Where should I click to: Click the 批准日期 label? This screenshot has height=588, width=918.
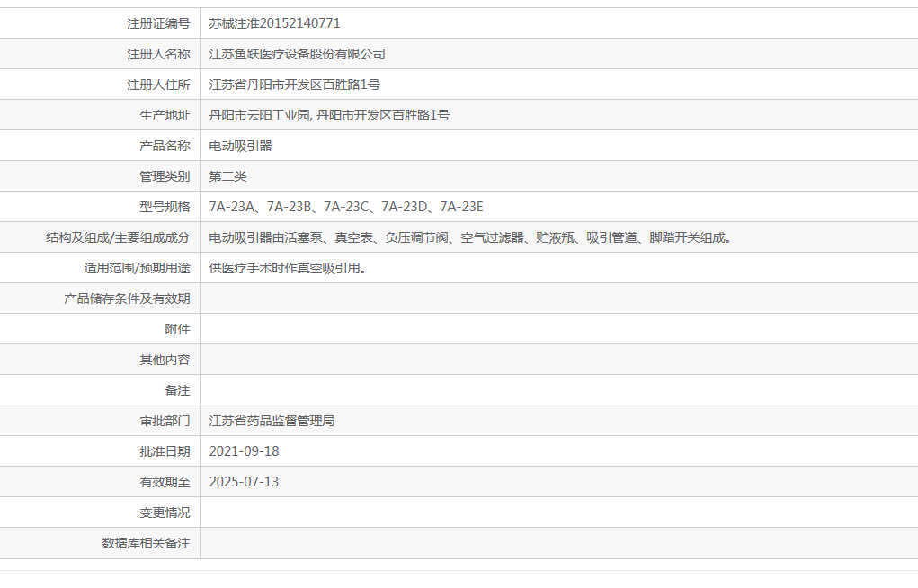pos(165,451)
